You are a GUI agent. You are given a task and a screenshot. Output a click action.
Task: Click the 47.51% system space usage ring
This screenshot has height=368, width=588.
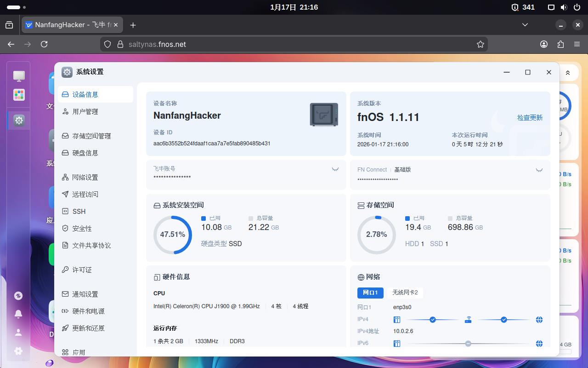point(173,235)
